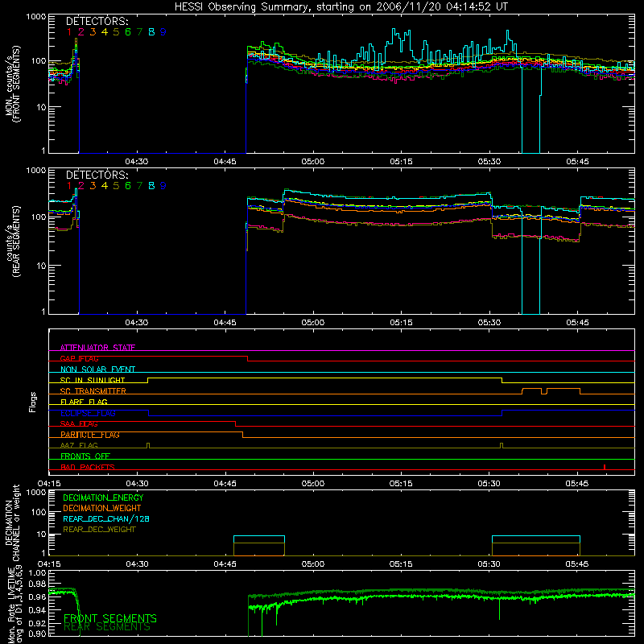Click the HESSI Observing Summary title

(x=341, y=7)
